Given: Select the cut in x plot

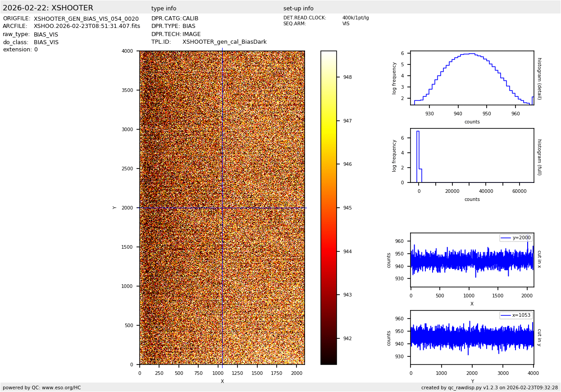Looking at the screenshot, I should (x=472, y=260).
